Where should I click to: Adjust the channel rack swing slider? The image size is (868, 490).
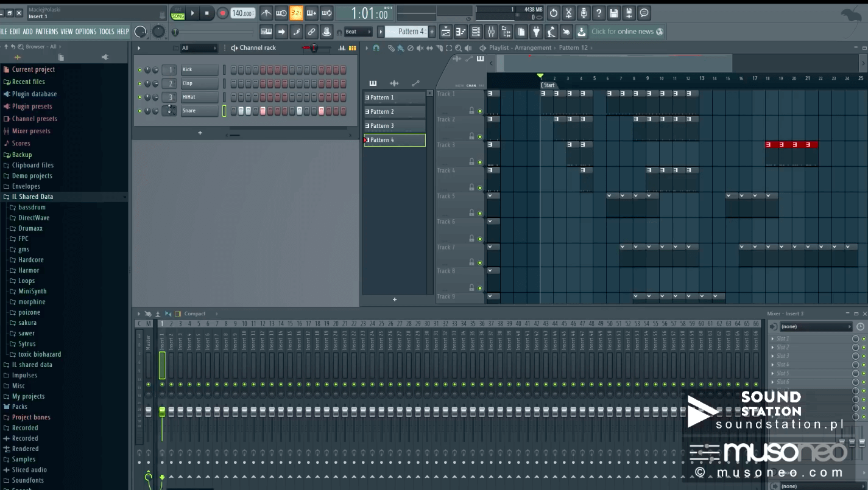point(314,48)
